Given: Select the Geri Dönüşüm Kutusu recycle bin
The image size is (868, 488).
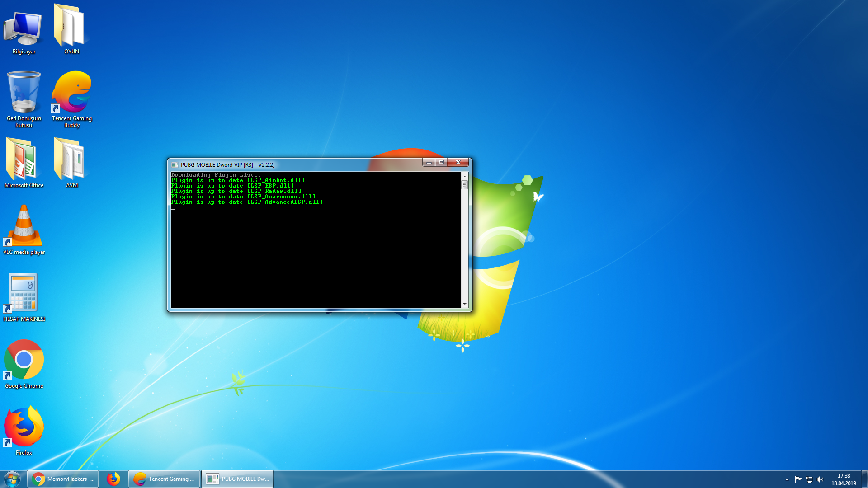Looking at the screenshot, I should click(24, 99).
